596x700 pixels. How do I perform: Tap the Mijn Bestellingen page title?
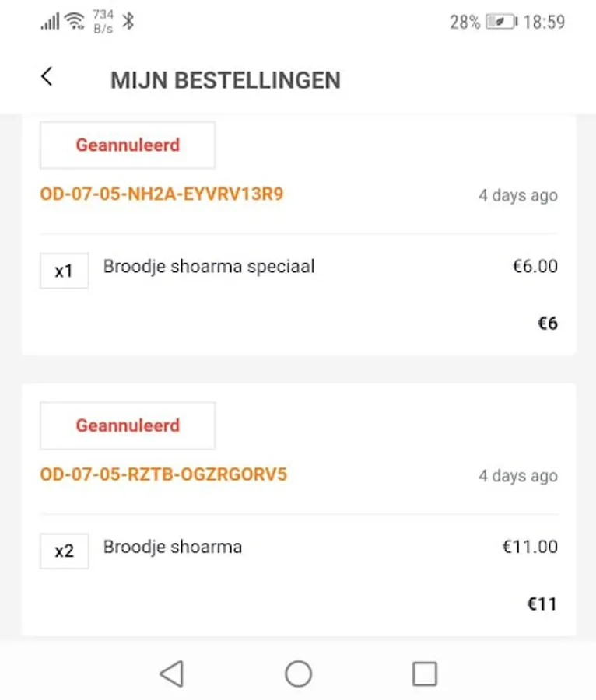pyautogui.click(x=226, y=80)
